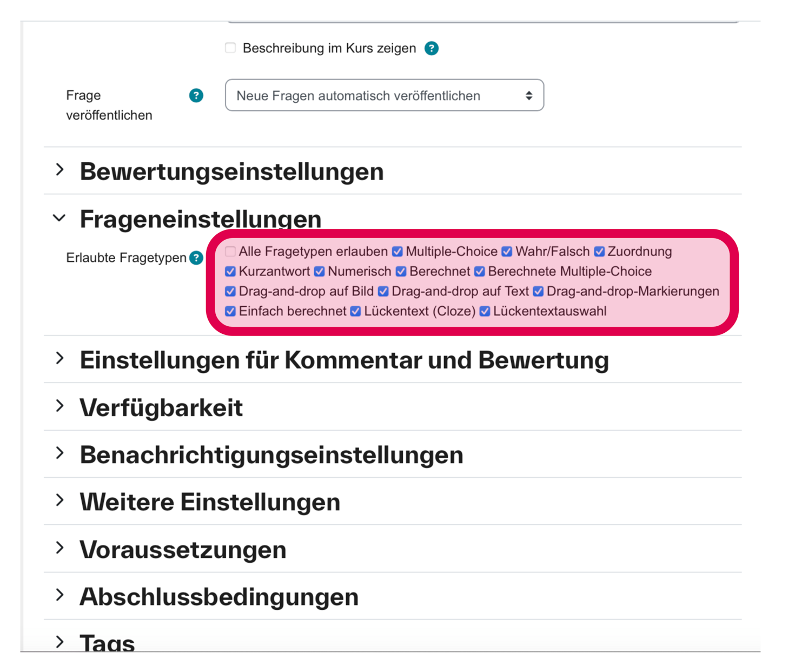The height and width of the screenshot is (672, 795).
Task: Uncheck the Multiple-Choice question type
Action: (x=397, y=251)
